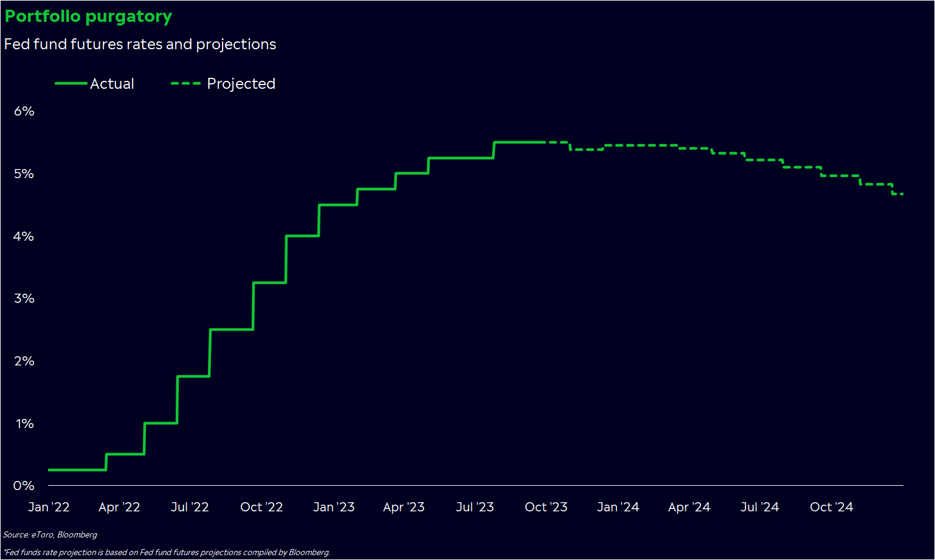Click the 3% y-axis label
Image resolution: width=935 pixels, height=560 pixels.
pos(24,299)
